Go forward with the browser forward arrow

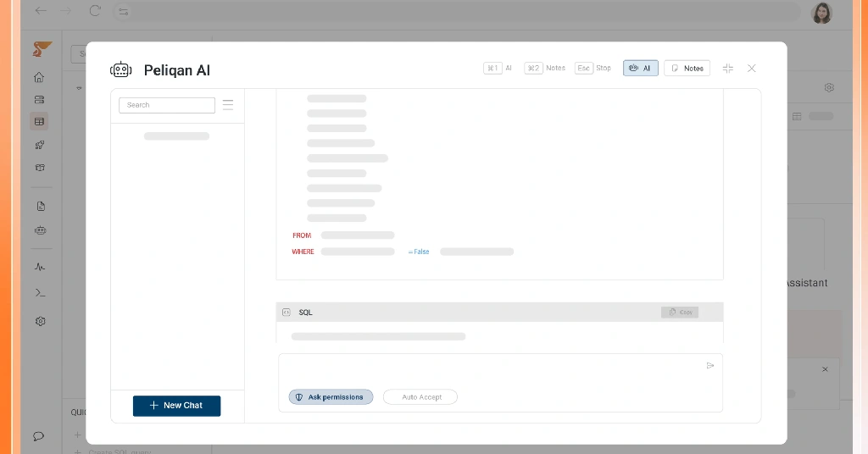pos(66,10)
